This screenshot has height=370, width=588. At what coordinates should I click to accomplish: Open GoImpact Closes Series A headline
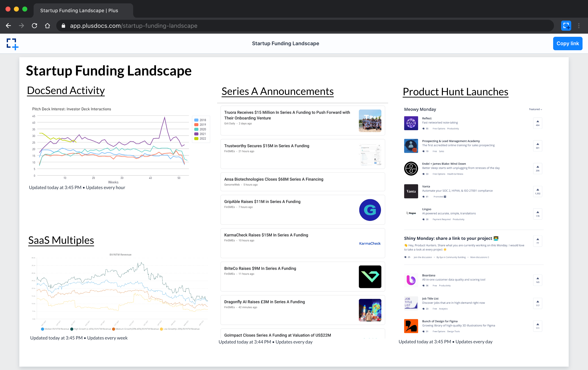pos(278,335)
